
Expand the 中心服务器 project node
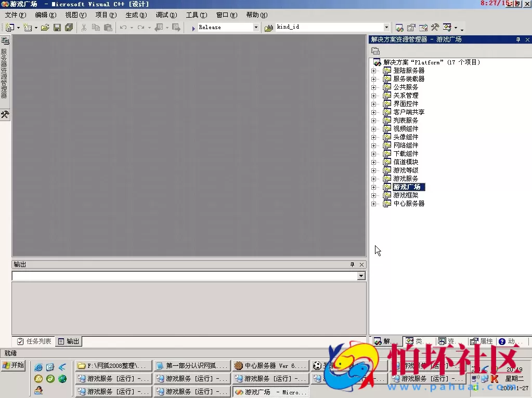[373, 204]
